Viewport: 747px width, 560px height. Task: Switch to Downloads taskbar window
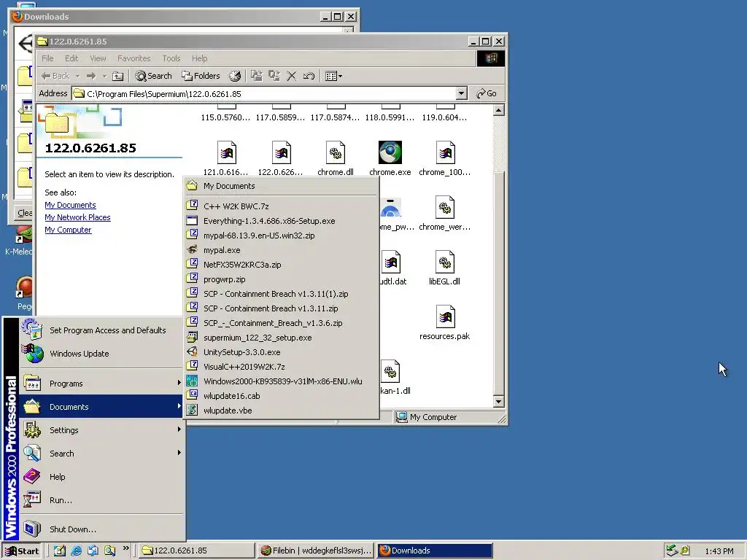(x=435, y=551)
